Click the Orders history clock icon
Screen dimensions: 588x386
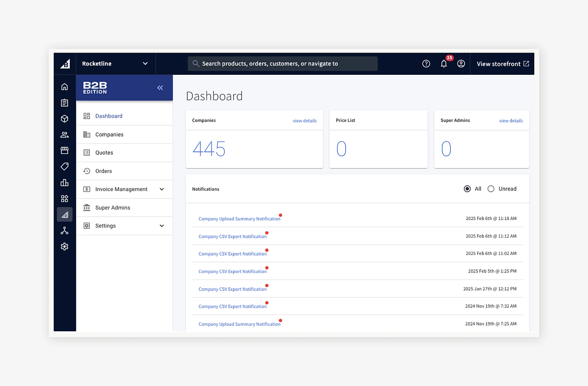tap(87, 171)
